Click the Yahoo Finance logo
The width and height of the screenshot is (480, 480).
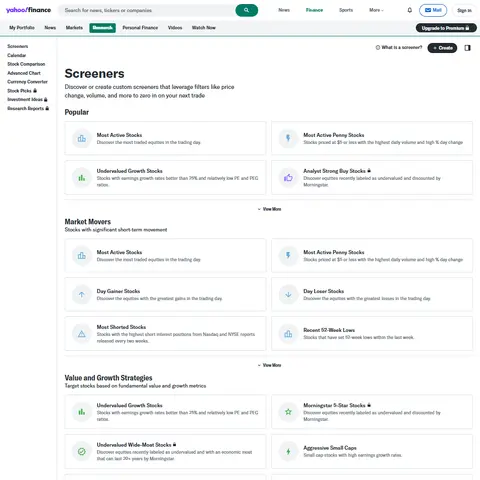[28, 10]
